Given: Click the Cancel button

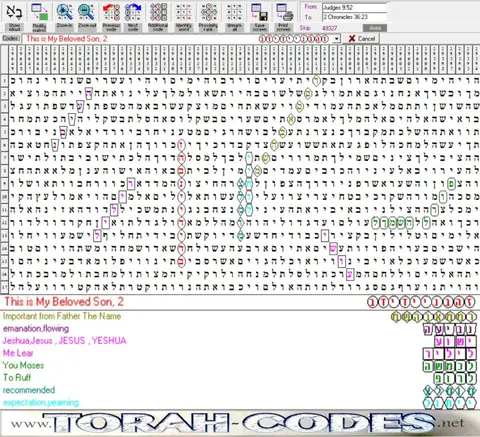Looking at the screenshot, I should click(x=362, y=39).
